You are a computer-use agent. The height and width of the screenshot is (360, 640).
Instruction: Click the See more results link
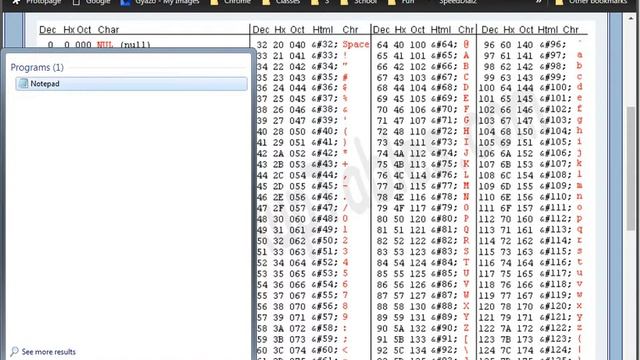click(43, 351)
